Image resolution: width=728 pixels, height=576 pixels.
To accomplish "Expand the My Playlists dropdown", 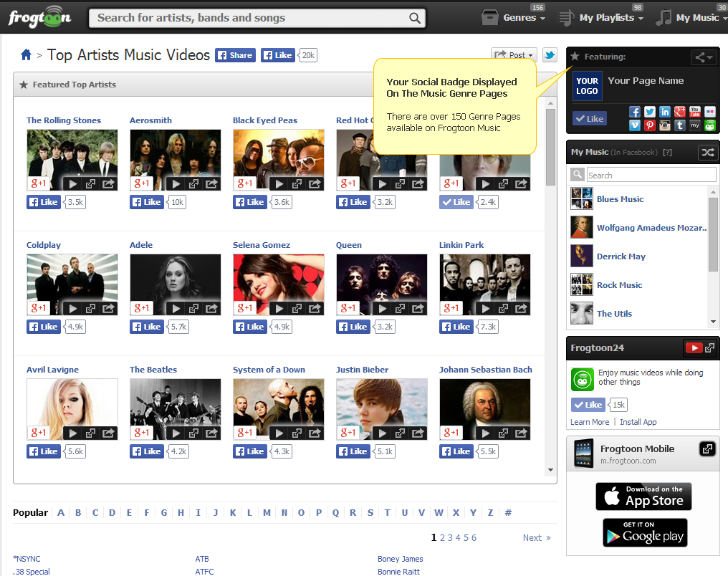I will (600, 18).
